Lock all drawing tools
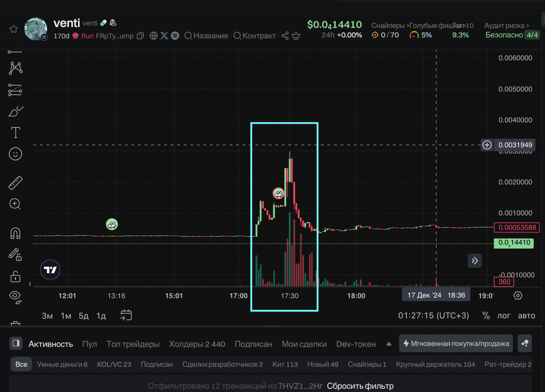The width and height of the screenshot is (545, 392). click(x=15, y=276)
